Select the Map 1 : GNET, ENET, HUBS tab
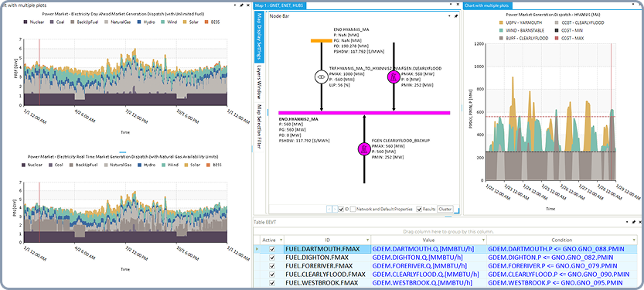Viewport: 644px width, 290px height. click(280, 5)
